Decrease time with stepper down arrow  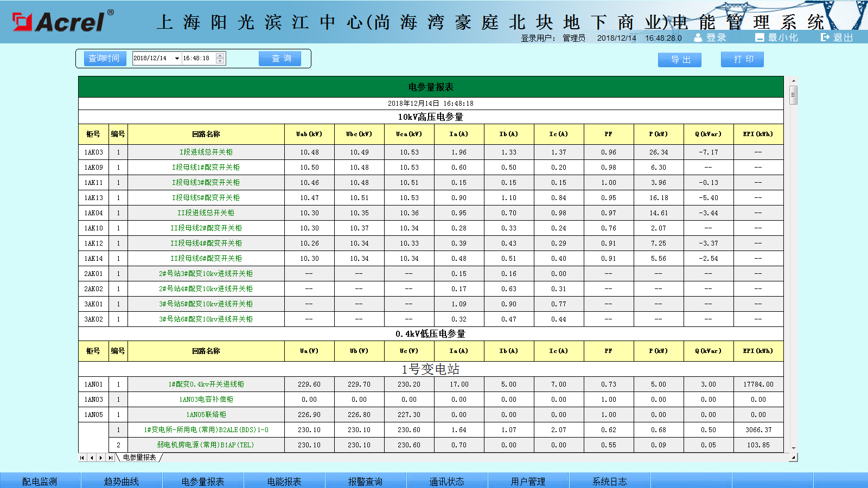[220, 61]
